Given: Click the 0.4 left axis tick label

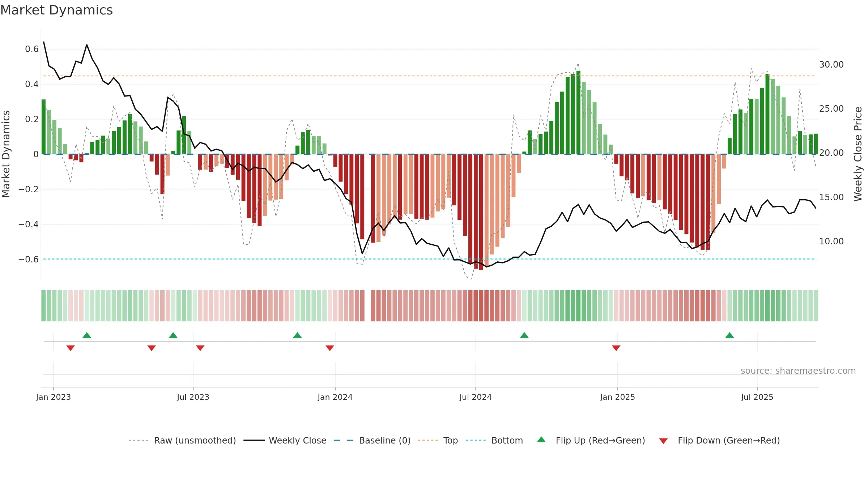Looking at the screenshot, I should [32, 84].
